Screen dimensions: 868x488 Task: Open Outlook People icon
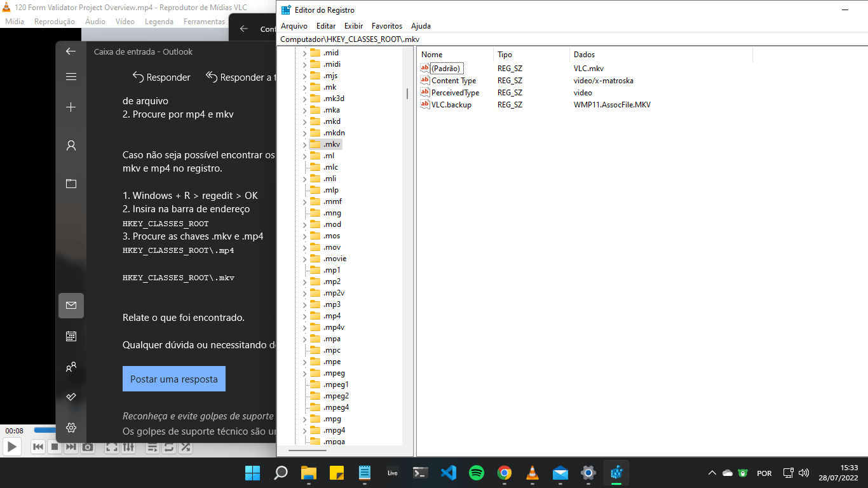click(x=71, y=367)
